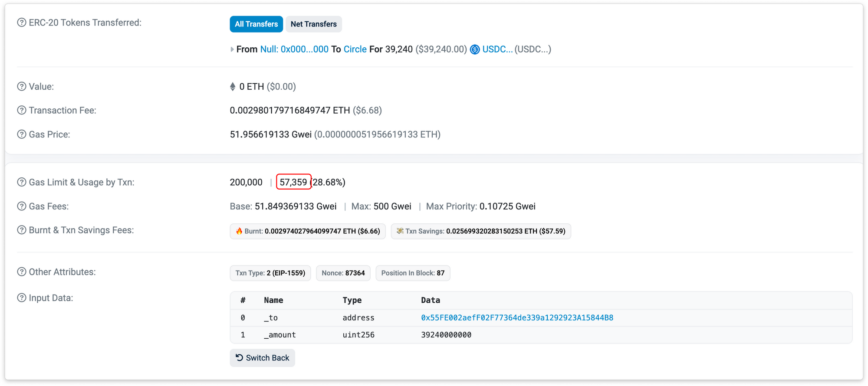The height and width of the screenshot is (386, 868).
Task: Click the question mark icon next to Value
Action: pyautogui.click(x=21, y=86)
